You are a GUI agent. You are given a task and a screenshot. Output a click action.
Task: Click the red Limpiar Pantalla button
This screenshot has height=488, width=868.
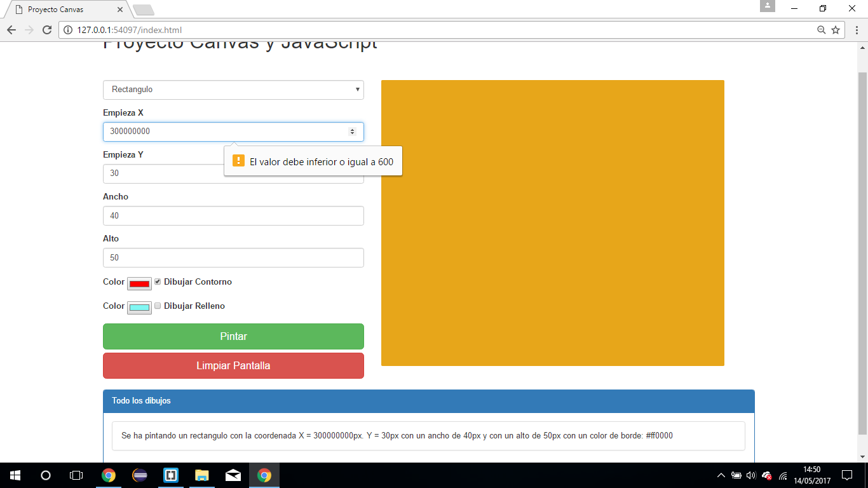(x=233, y=365)
